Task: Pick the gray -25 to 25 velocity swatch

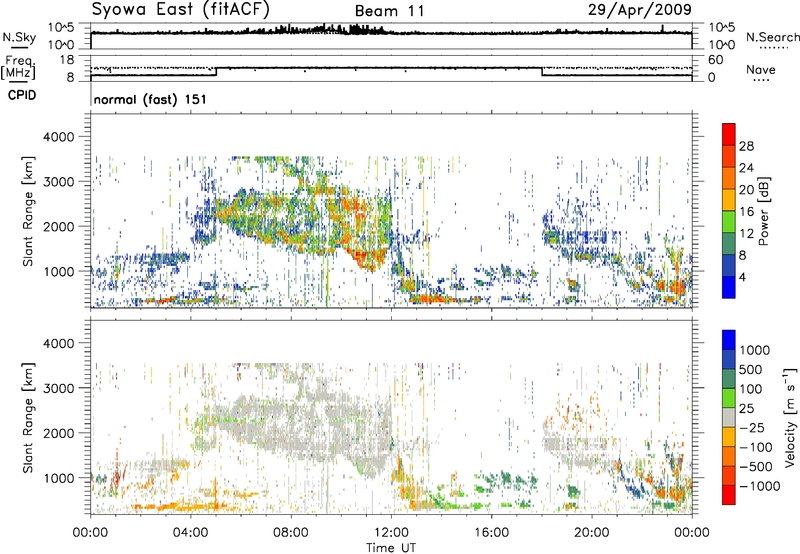Action: pyautogui.click(x=729, y=417)
